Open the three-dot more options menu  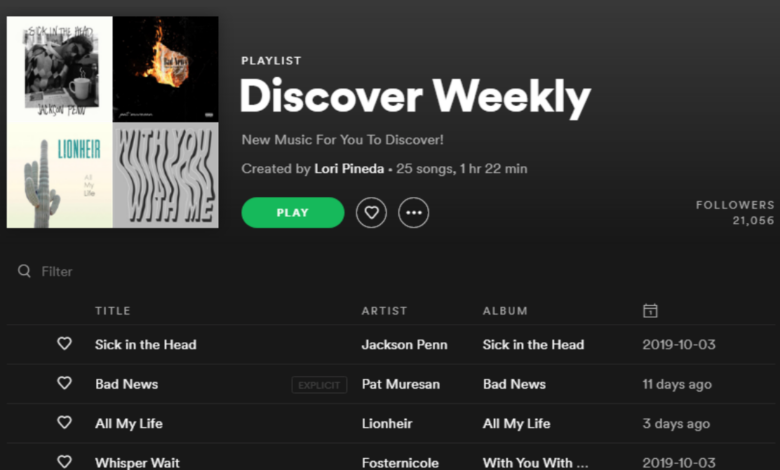coord(413,213)
